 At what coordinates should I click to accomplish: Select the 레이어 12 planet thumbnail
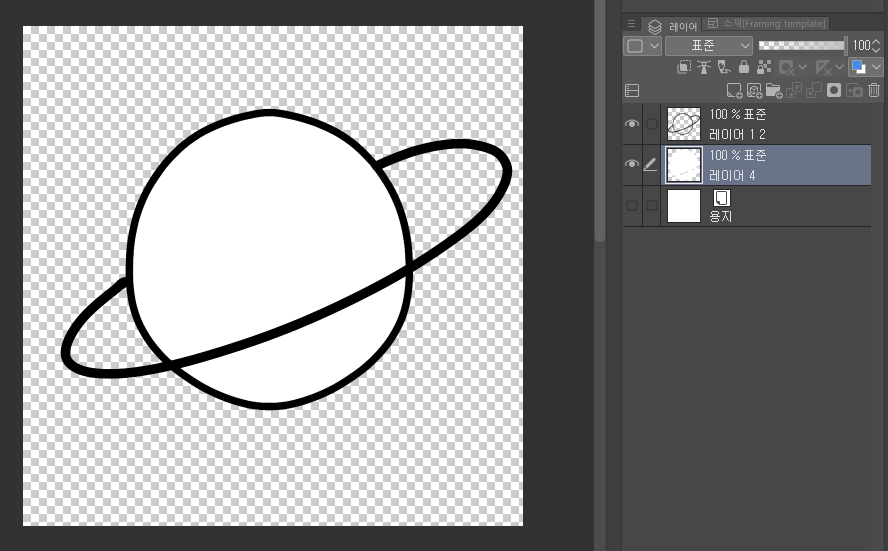click(684, 124)
